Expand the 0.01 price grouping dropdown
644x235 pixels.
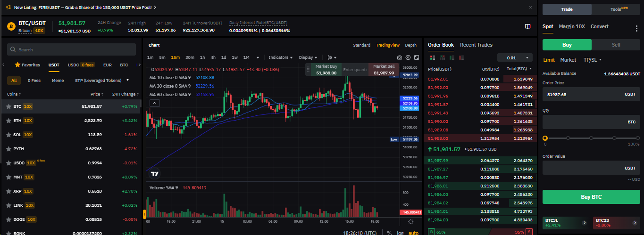515,58
